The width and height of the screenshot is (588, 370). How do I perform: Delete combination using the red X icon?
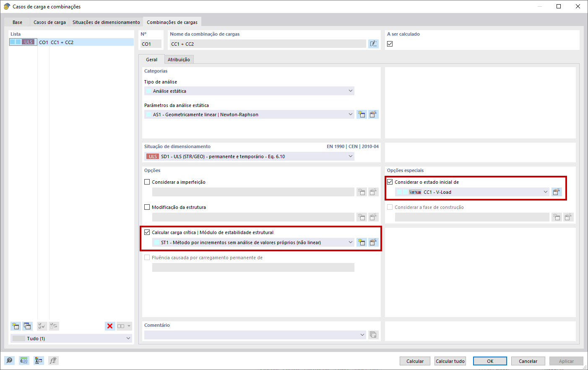point(110,326)
